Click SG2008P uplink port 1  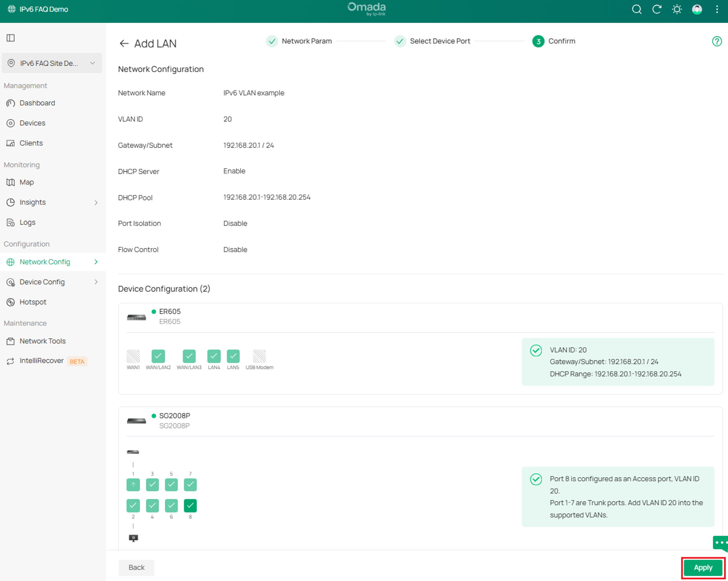(x=133, y=485)
